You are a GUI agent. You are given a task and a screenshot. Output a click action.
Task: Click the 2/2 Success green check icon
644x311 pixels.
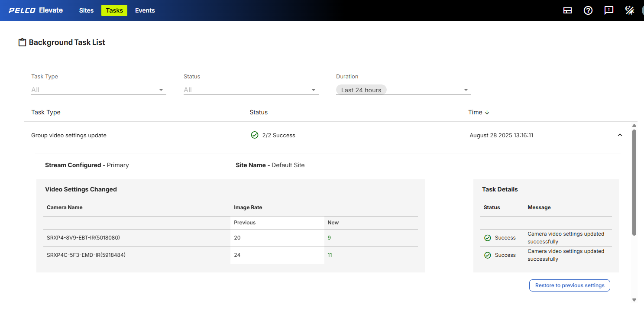click(255, 135)
